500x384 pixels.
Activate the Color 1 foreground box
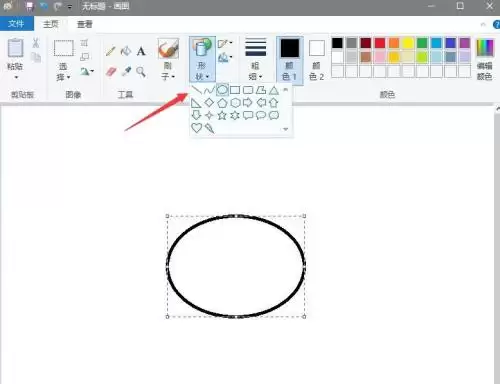290,59
